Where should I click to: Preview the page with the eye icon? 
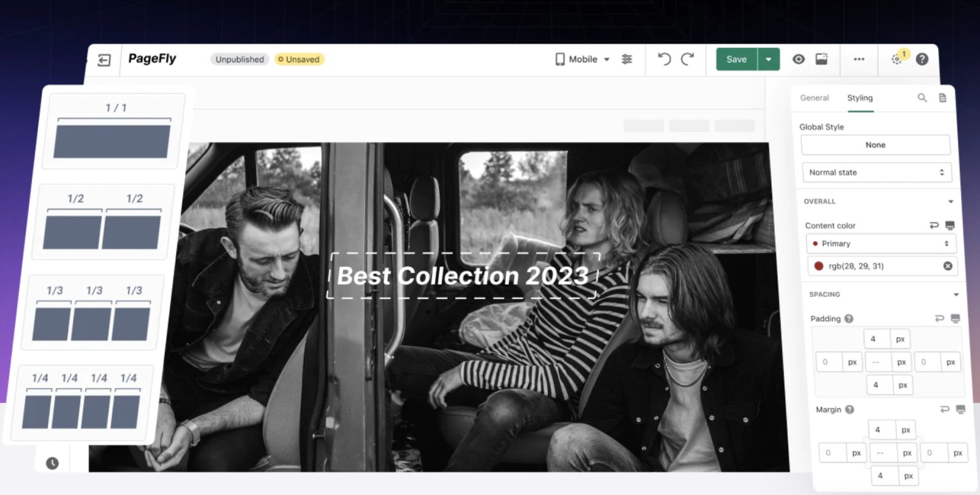pos(799,59)
